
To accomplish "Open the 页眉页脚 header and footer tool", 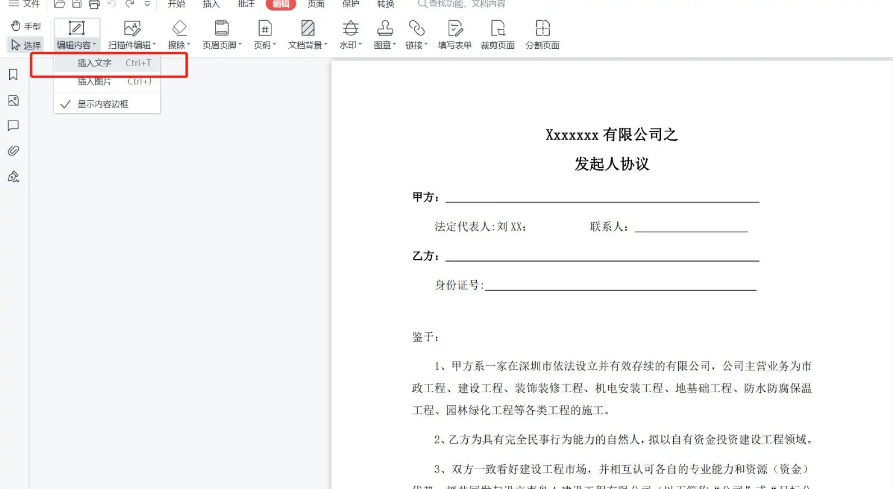I will click(221, 29).
